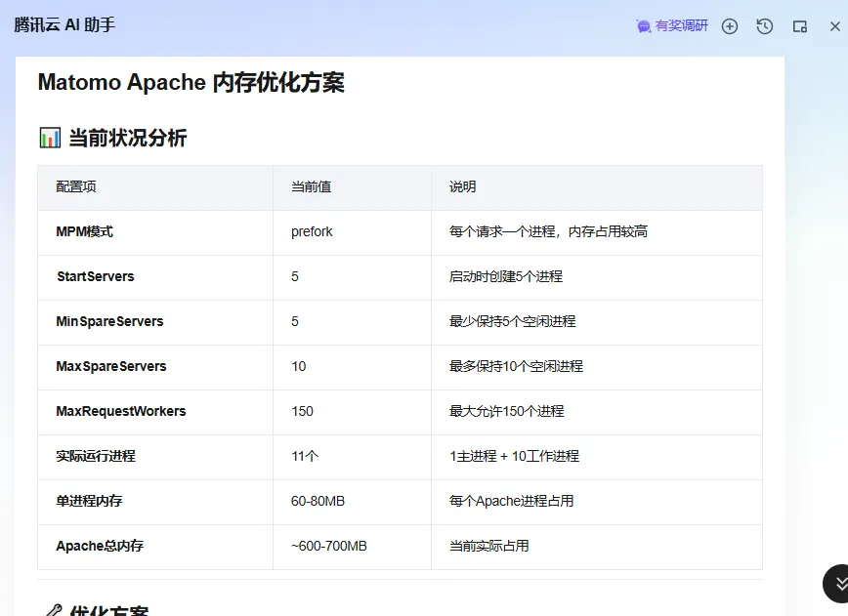Click the 当前状况分析 section heading
The width and height of the screenshot is (848, 616).
[128, 138]
